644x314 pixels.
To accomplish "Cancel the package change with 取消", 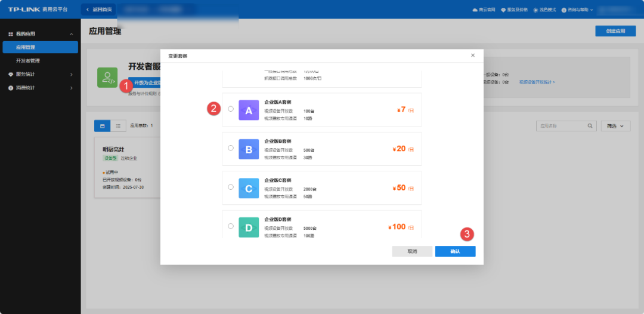I will click(x=412, y=251).
